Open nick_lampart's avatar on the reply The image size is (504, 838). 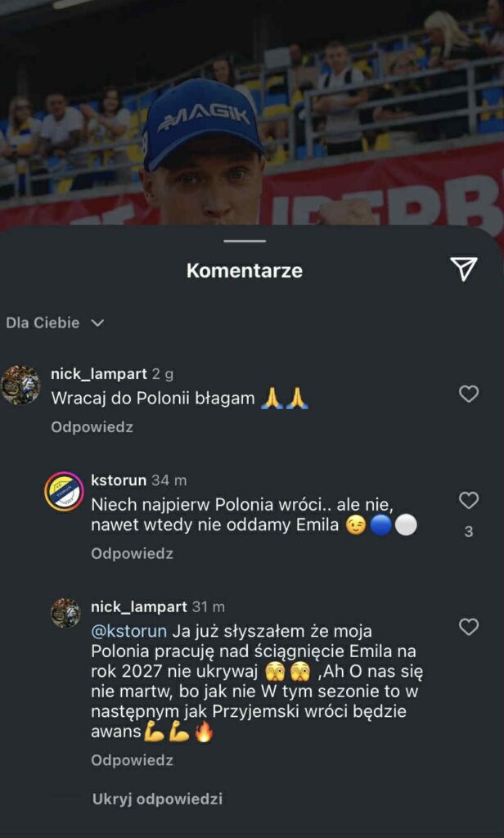[x=65, y=612]
